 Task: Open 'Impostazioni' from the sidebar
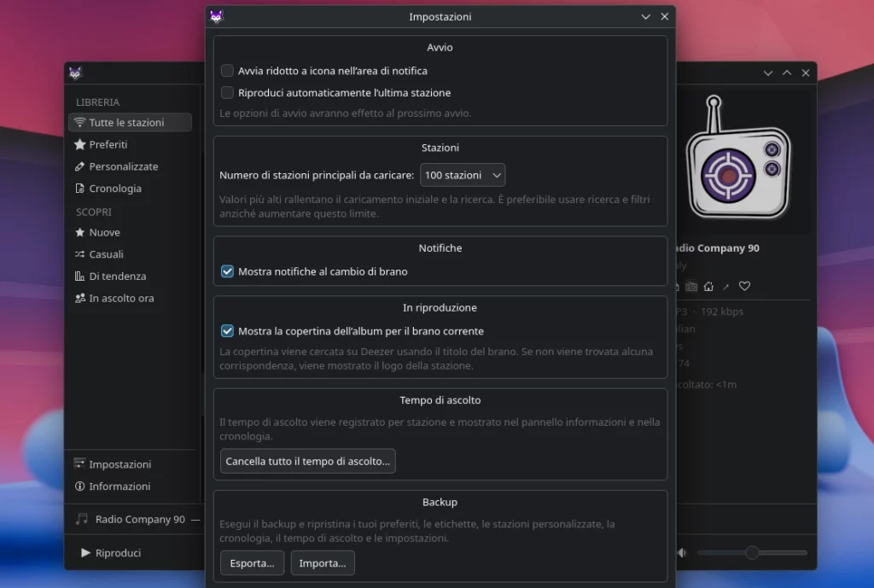click(130, 464)
